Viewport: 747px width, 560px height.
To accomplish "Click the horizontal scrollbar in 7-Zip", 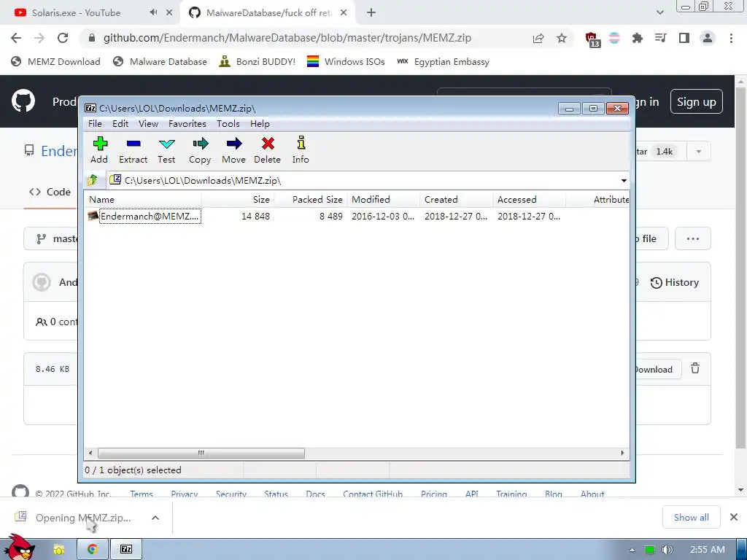I will [201, 453].
